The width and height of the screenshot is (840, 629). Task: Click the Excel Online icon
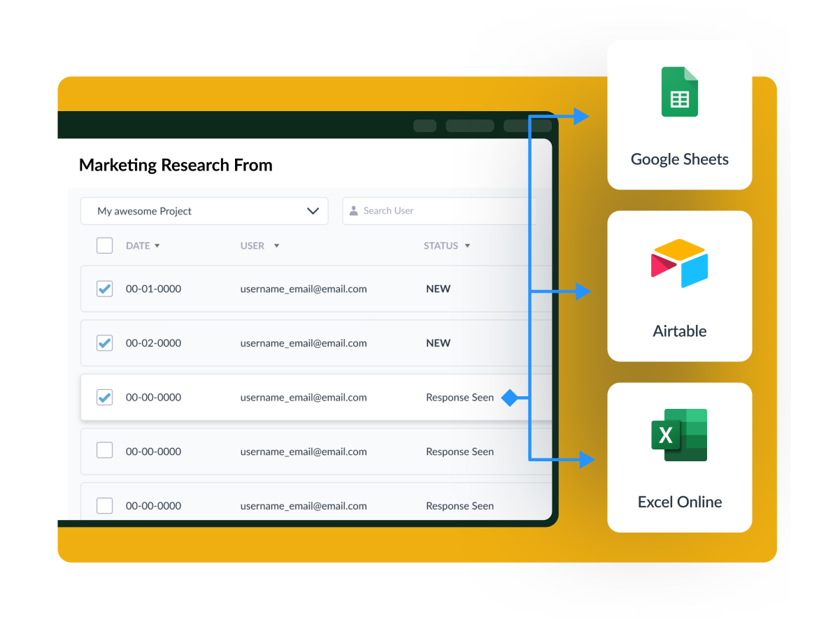679,435
